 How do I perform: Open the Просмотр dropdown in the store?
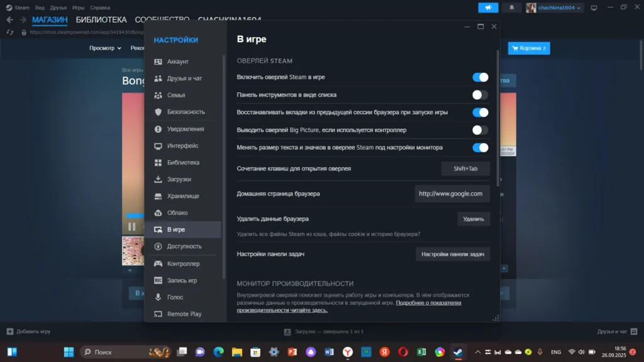click(x=105, y=48)
